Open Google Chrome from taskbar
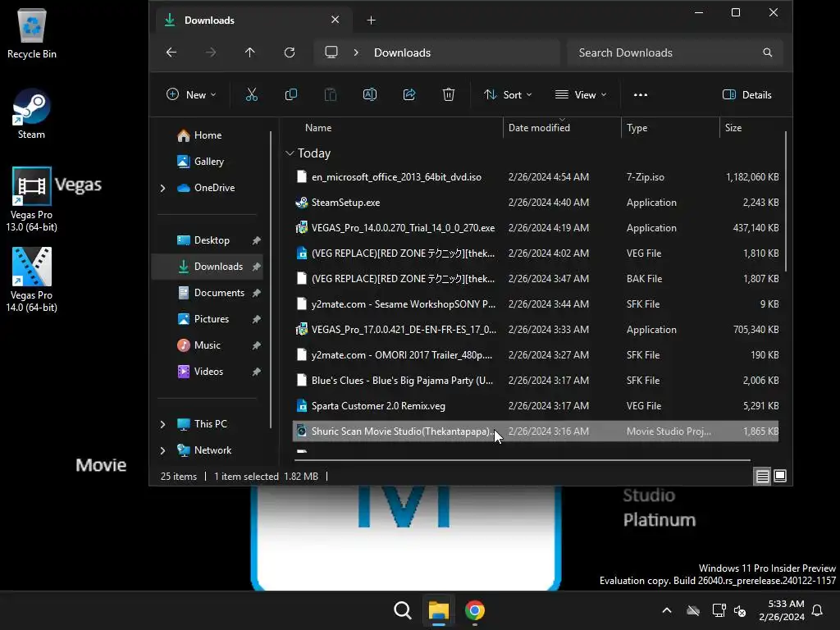This screenshot has width=840, height=630. tap(475, 610)
